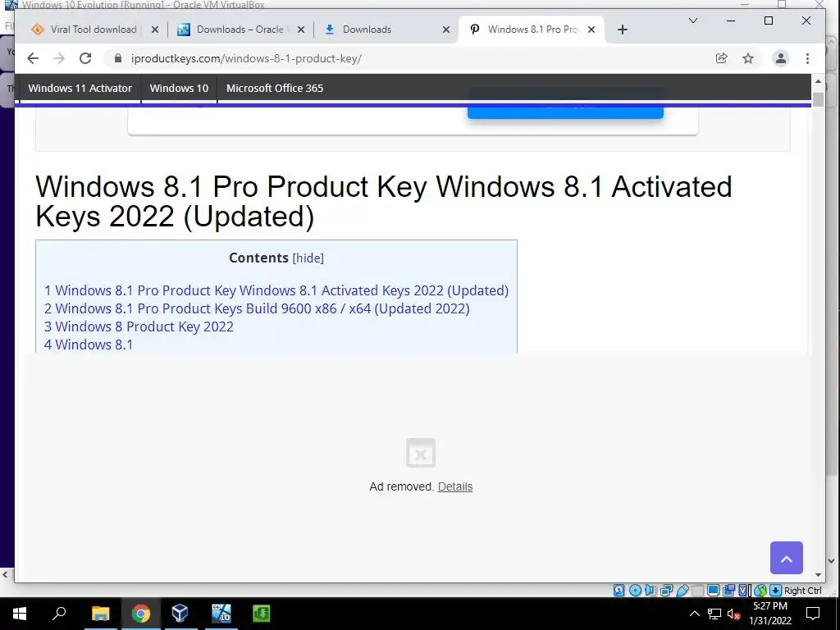This screenshot has height=630, width=840.
Task: Open the Windows 10 VM taskbar icon
Action: point(221,614)
